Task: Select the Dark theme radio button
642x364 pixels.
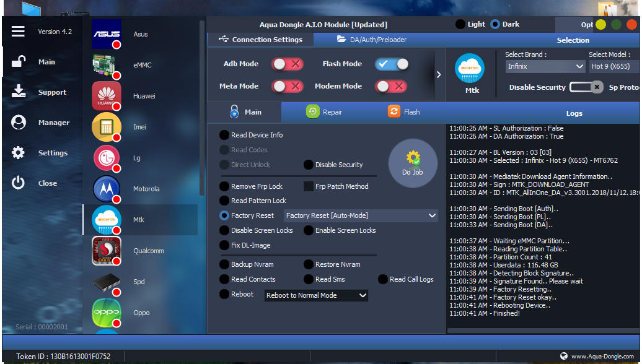Action: (495, 24)
